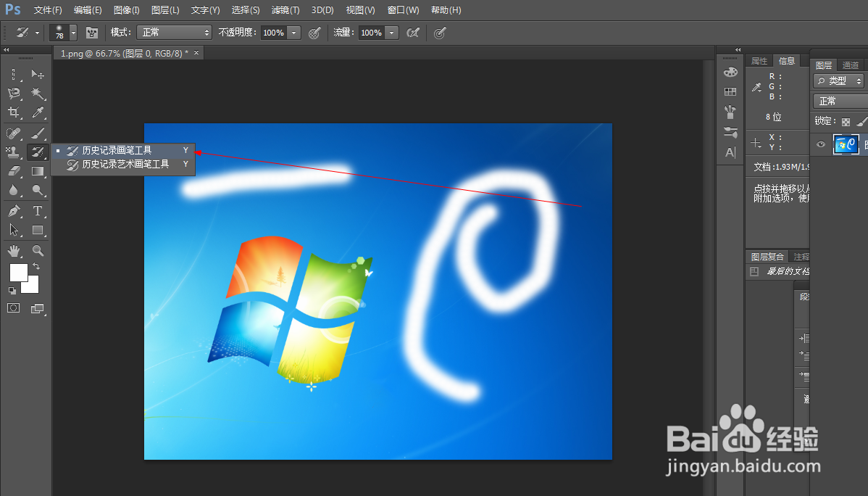Screen dimensions: 868x496
Task: Open the Color panel palette icon
Action: [x=730, y=72]
